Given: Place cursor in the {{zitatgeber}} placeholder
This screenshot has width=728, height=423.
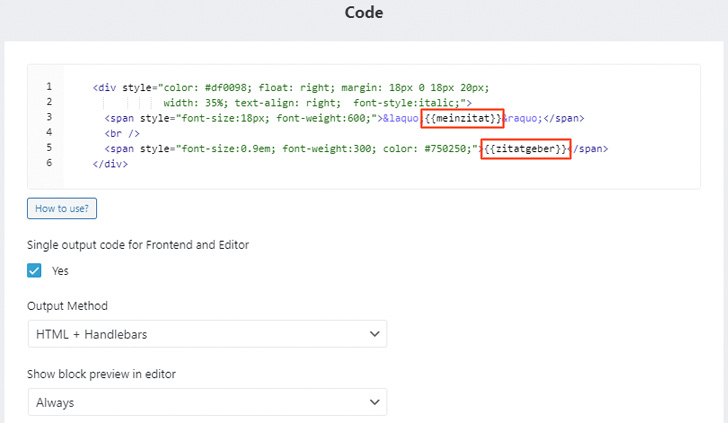Looking at the screenshot, I should click(526, 149).
